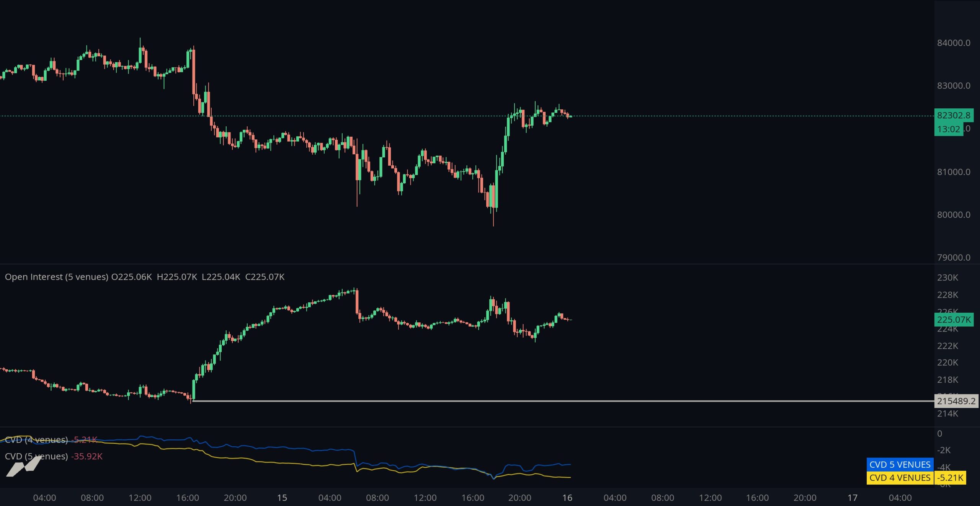Click the L225.04K low value in legend
Image resolution: width=980 pixels, height=506 pixels.
point(221,277)
